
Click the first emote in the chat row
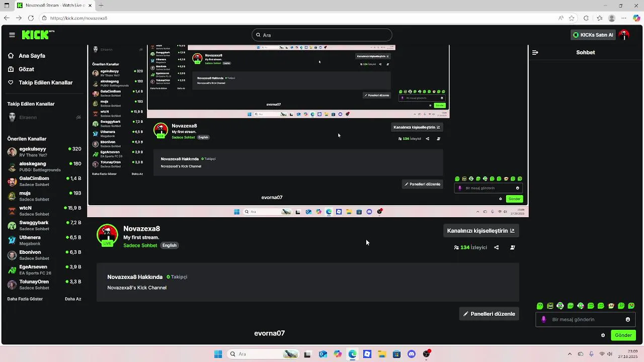(540, 306)
